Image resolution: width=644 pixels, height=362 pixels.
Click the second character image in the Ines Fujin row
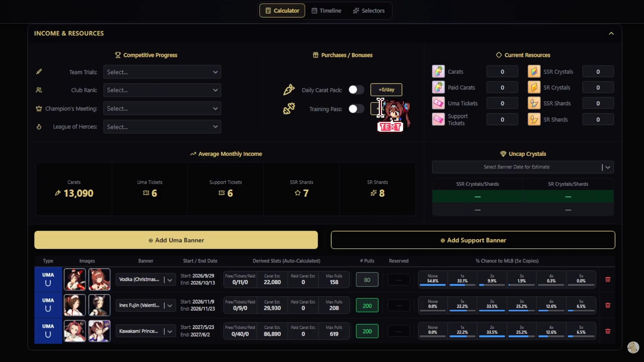(x=99, y=305)
